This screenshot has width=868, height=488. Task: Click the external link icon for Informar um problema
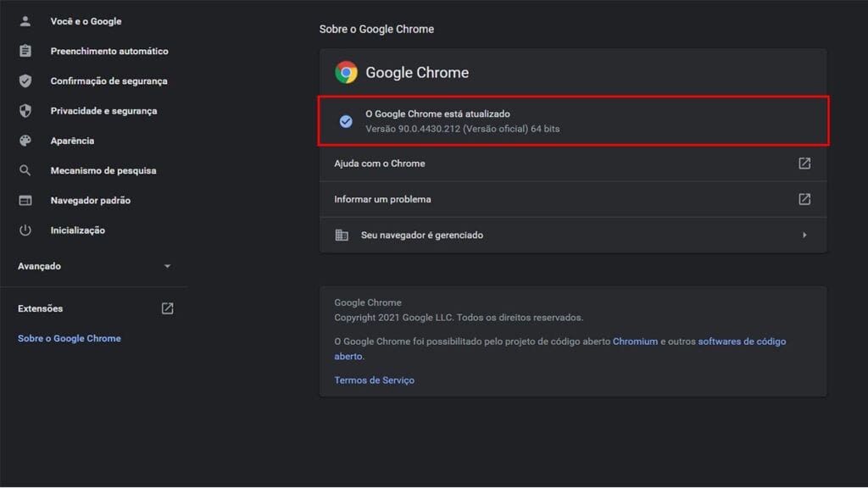pos(804,199)
